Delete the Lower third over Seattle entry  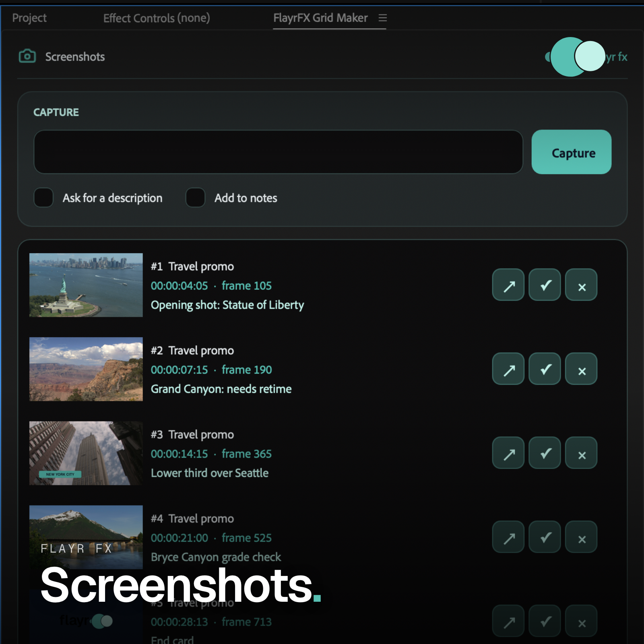(581, 453)
